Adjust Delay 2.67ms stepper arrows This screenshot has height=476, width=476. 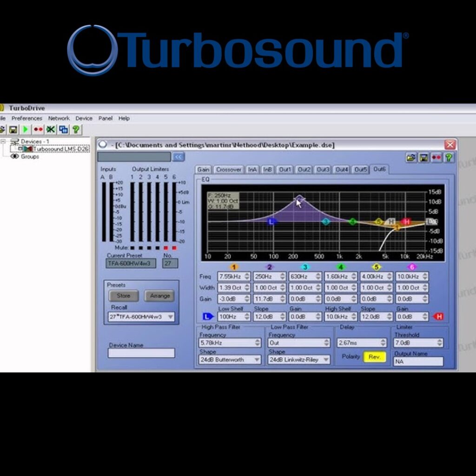[x=383, y=343]
